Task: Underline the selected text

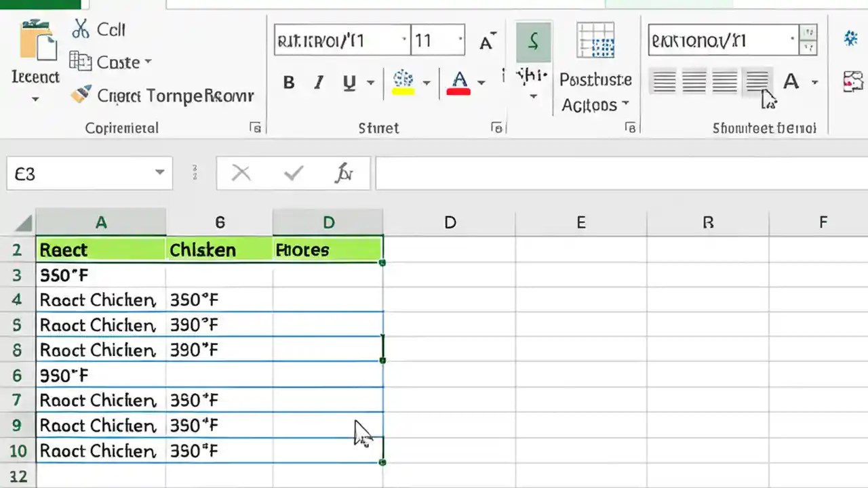Action: coord(349,83)
